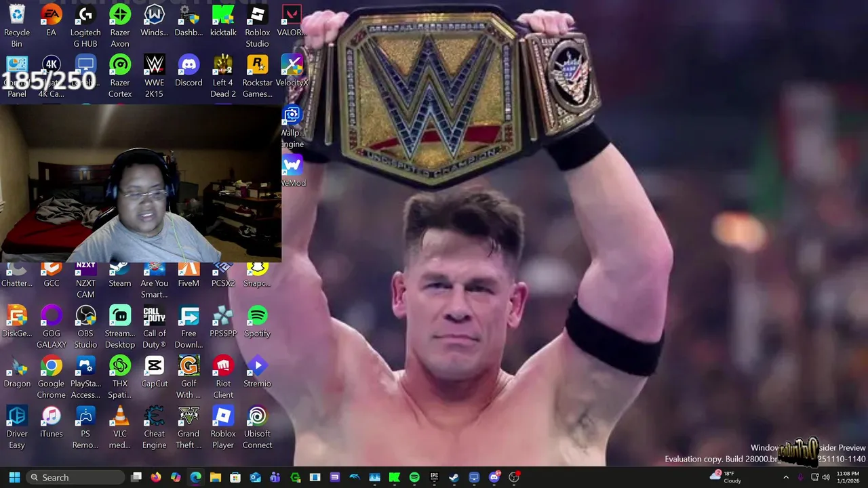Launch Wallpaper Engine shortcut
The width and height of the screenshot is (868, 488).
pos(292,127)
